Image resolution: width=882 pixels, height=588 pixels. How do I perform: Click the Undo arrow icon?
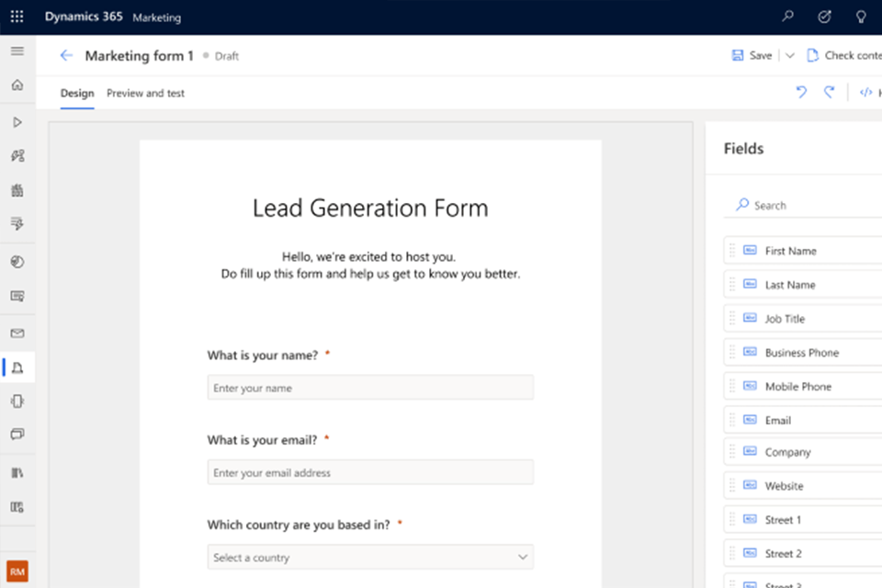801,92
